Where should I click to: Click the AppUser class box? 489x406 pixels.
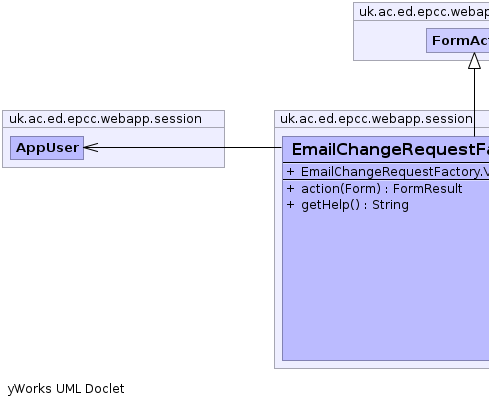[x=47, y=148]
